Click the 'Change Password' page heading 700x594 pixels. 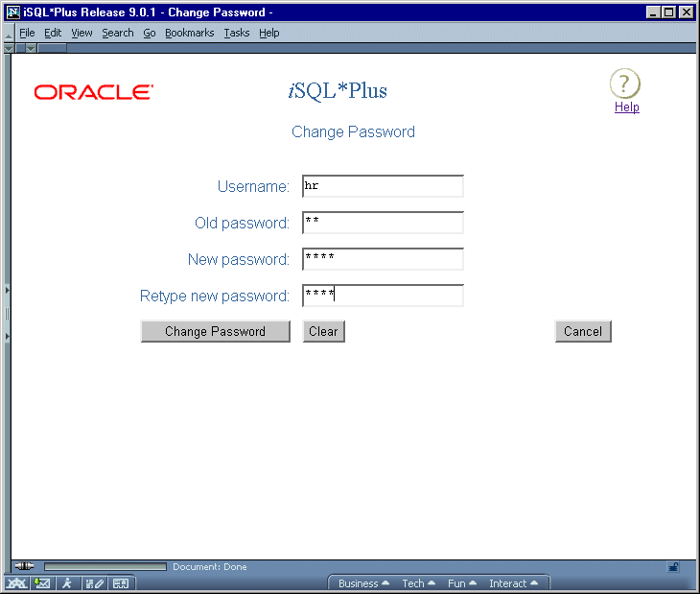353,132
